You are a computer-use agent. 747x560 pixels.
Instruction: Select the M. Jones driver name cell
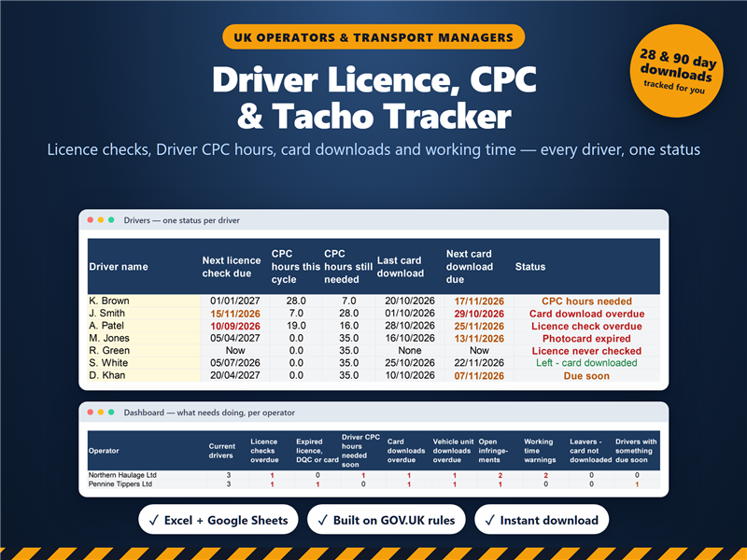pyautogui.click(x=144, y=338)
